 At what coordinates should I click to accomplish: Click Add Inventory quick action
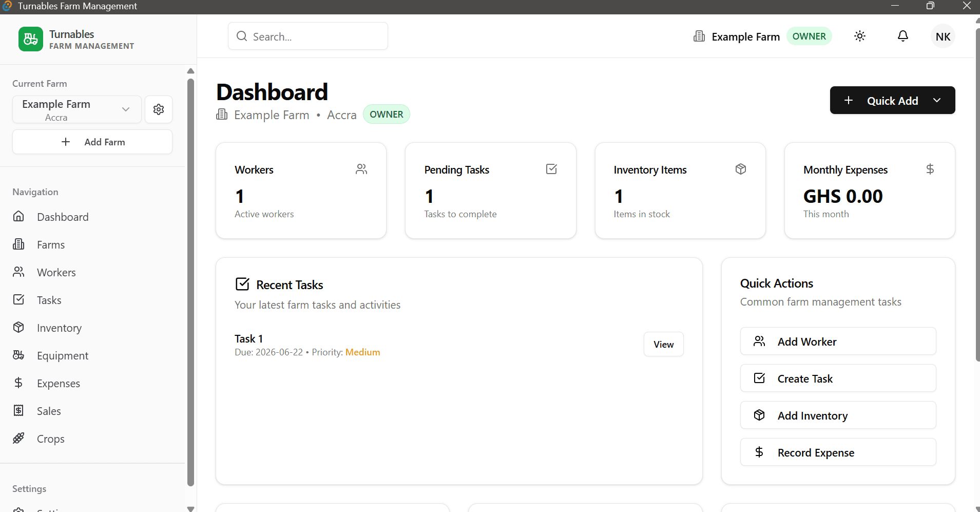coord(838,415)
